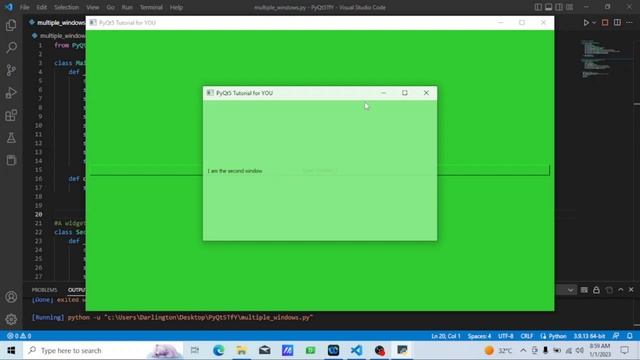Toggle bottom panel layout icon

tap(549, 7)
